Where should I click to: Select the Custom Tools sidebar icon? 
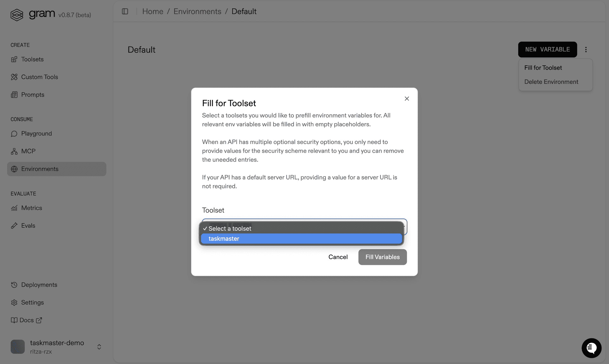tap(14, 77)
